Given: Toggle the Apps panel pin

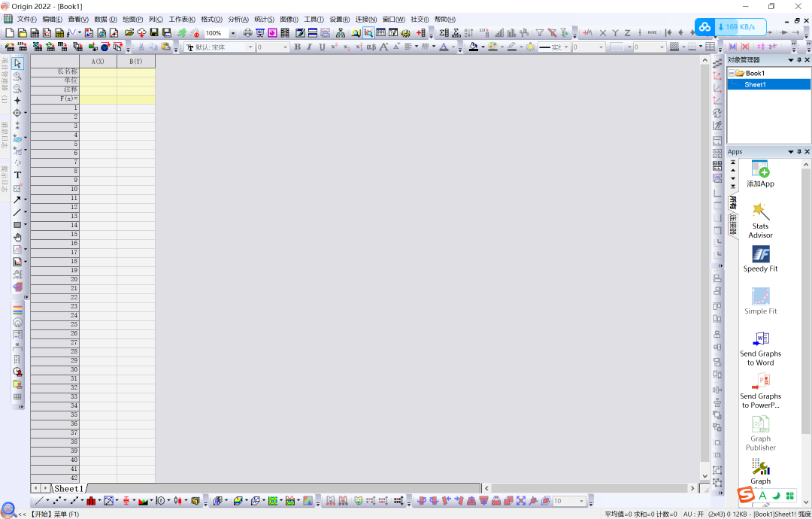Looking at the screenshot, I should 799,152.
